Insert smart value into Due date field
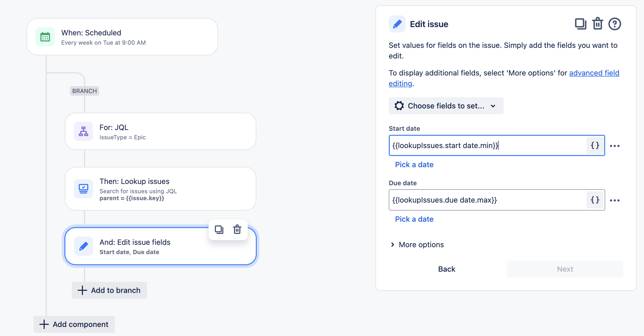The height and width of the screenshot is (336, 644). pos(595,200)
